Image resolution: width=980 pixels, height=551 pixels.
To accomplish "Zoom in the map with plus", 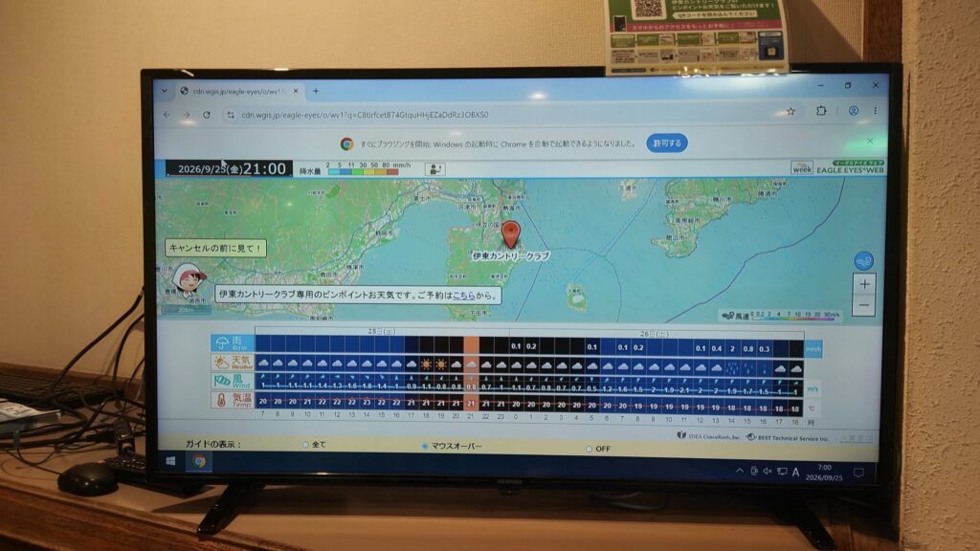I will [864, 284].
